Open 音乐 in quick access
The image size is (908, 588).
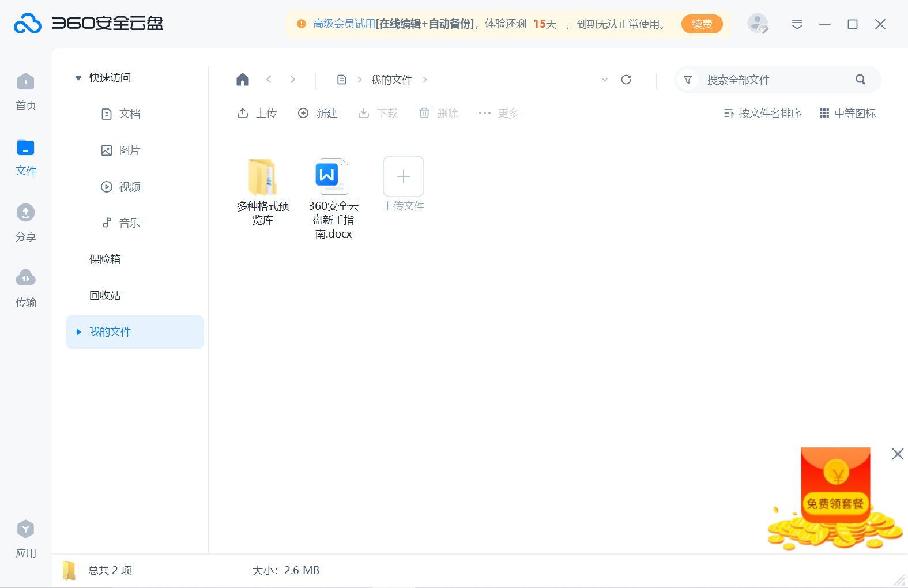tap(121, 223)
